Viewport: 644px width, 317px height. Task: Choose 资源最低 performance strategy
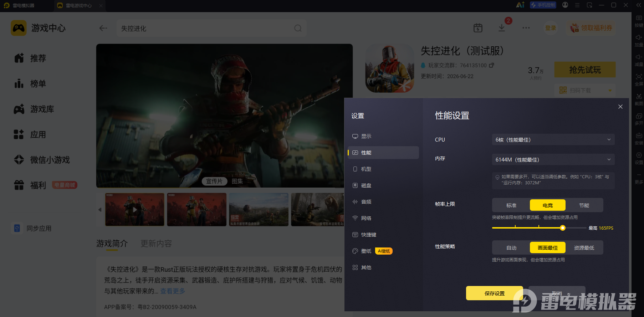[x=584, y=247]
